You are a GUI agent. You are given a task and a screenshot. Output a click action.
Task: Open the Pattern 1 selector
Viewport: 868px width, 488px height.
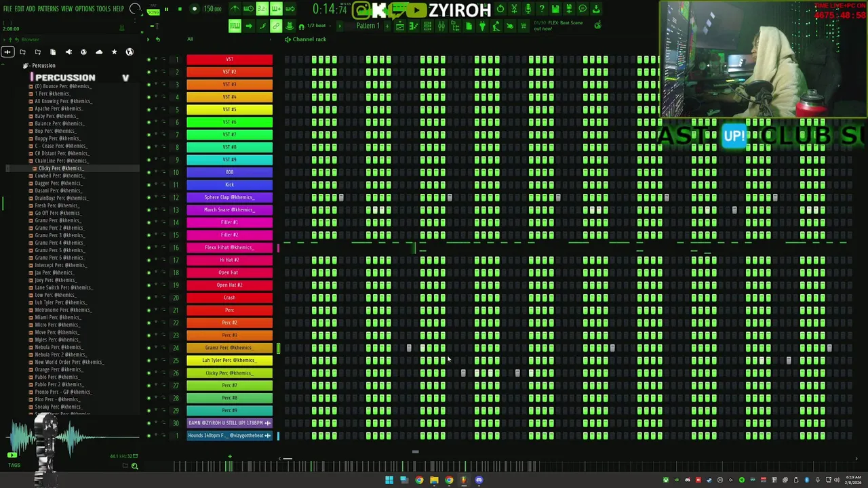368,26
